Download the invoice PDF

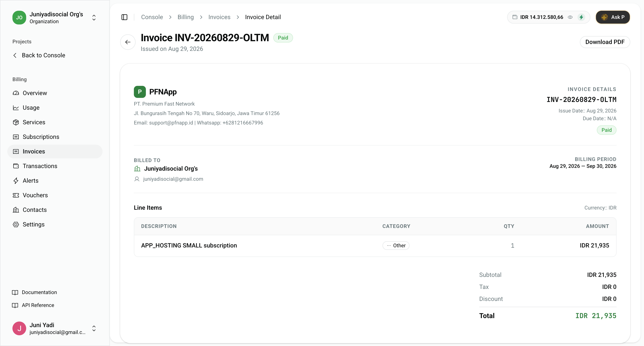[x=605, y=42]
